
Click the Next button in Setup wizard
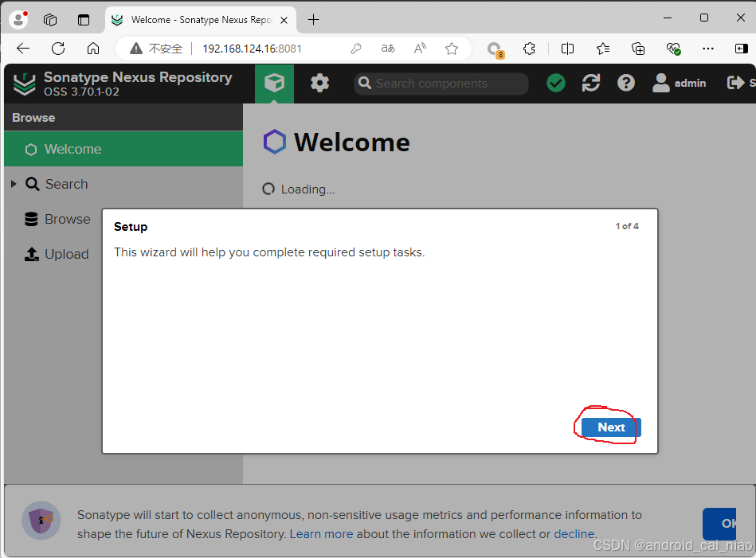click(611, 427)
